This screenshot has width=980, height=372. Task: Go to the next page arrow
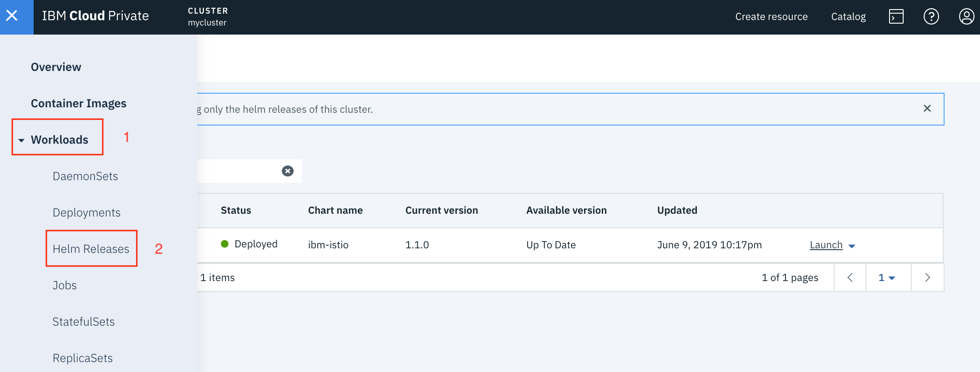[x=928, y=277]
